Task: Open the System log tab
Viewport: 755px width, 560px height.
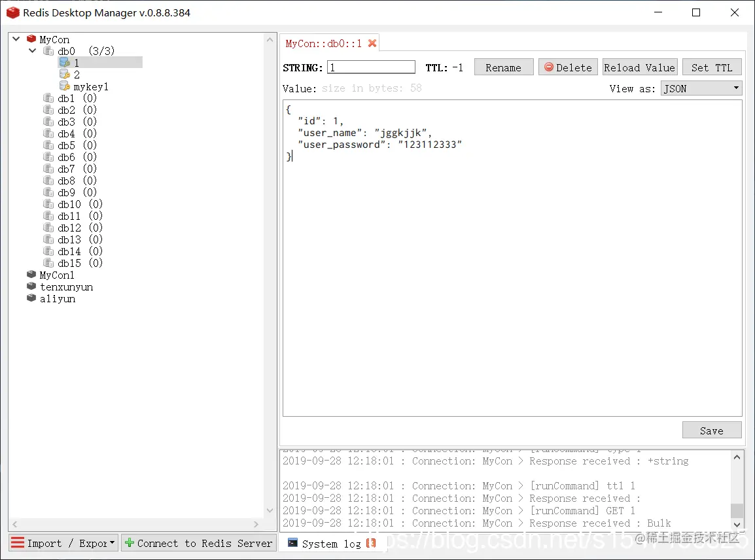Action: [x=331, y=544]
